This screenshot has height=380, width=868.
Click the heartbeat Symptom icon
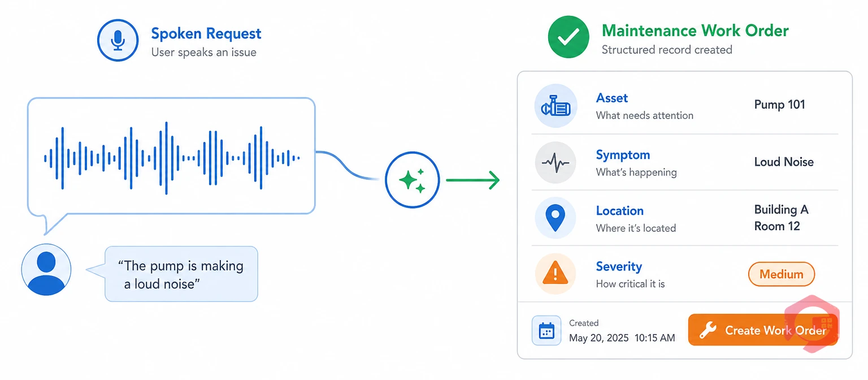coord(555,162)
